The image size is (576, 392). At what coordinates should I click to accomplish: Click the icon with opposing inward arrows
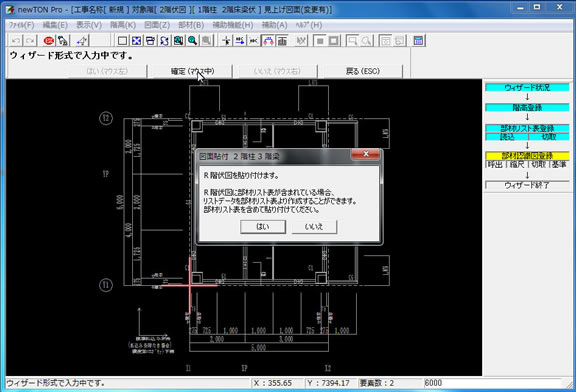[254, 40]
